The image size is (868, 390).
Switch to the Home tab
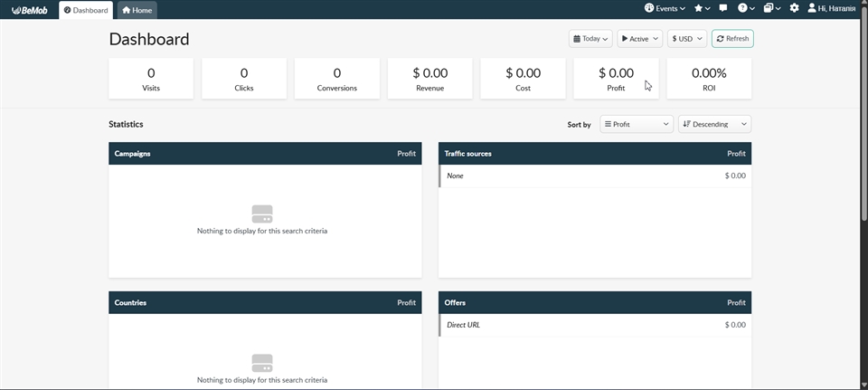coord(137,11)
